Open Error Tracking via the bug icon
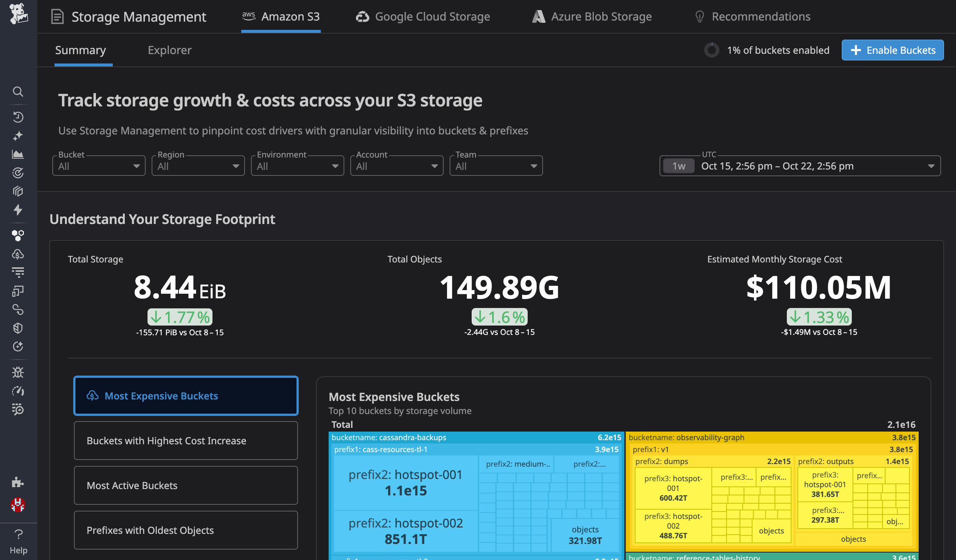 tap(18, 372)
